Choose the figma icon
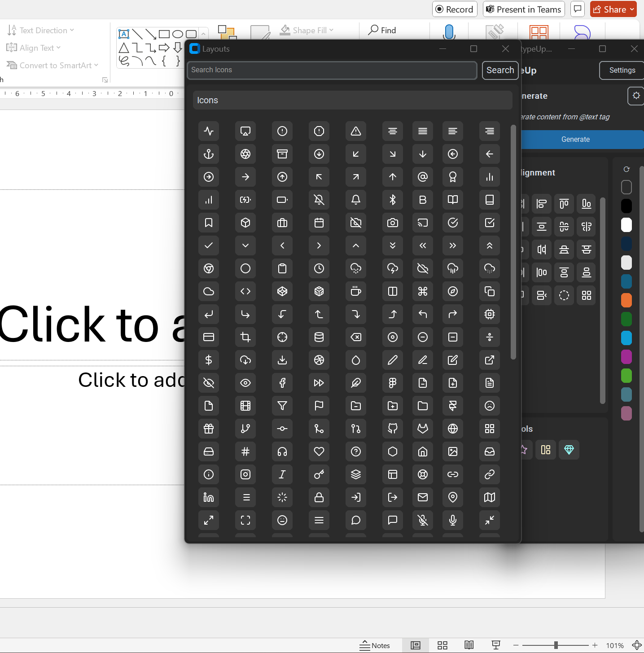 pyautogui.click(x=393, y=383)
